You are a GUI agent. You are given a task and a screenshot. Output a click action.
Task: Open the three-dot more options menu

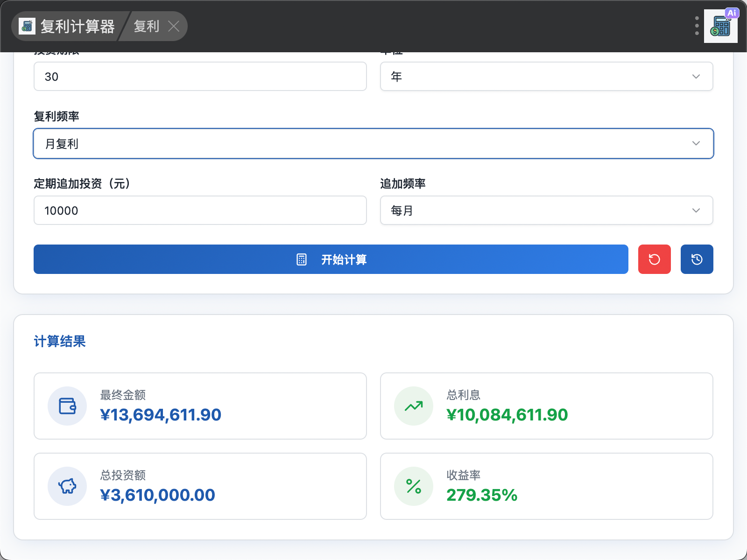pos(697,26)
